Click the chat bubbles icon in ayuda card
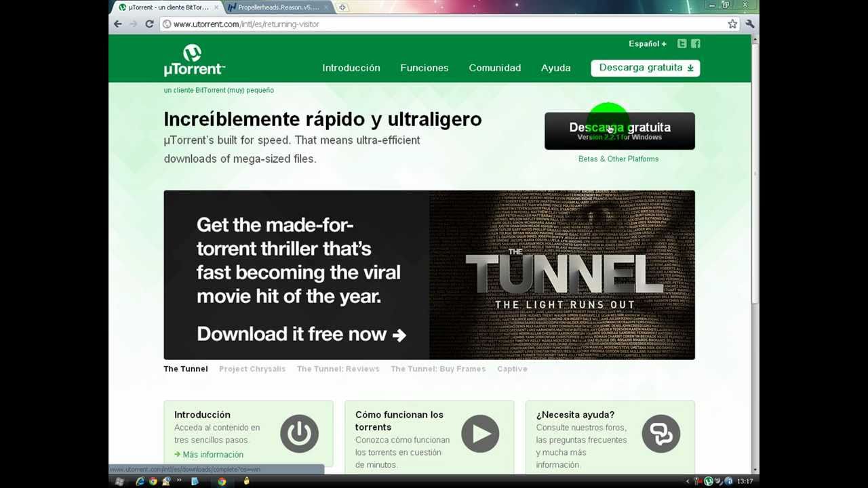Image resolution: width=868 pixels, height=488 pixels. (x=661, y=434)
